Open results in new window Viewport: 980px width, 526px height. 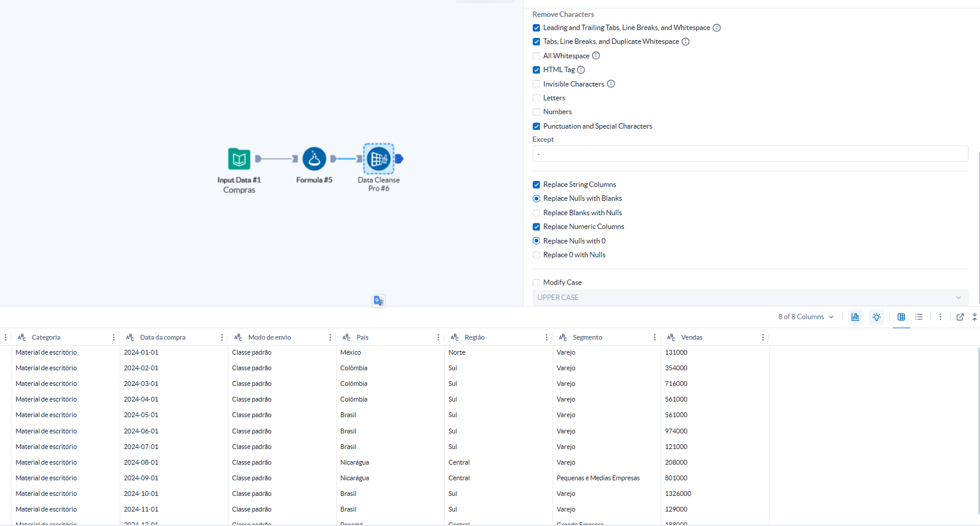[x=960, y=317]
